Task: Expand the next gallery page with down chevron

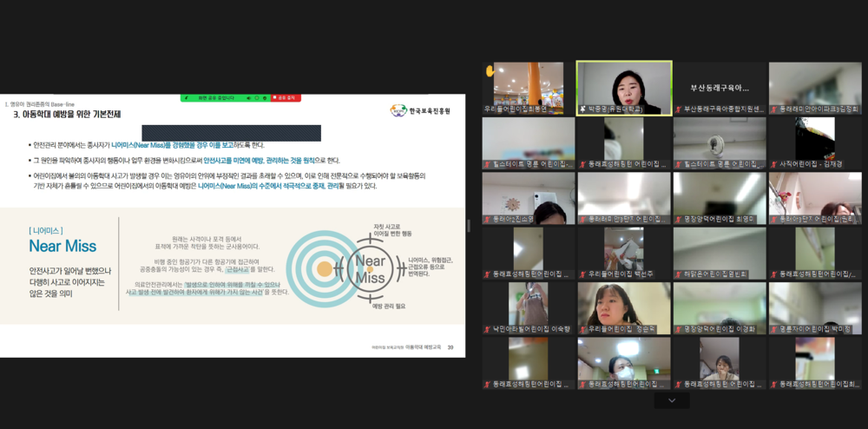Action: coord(672,400)
